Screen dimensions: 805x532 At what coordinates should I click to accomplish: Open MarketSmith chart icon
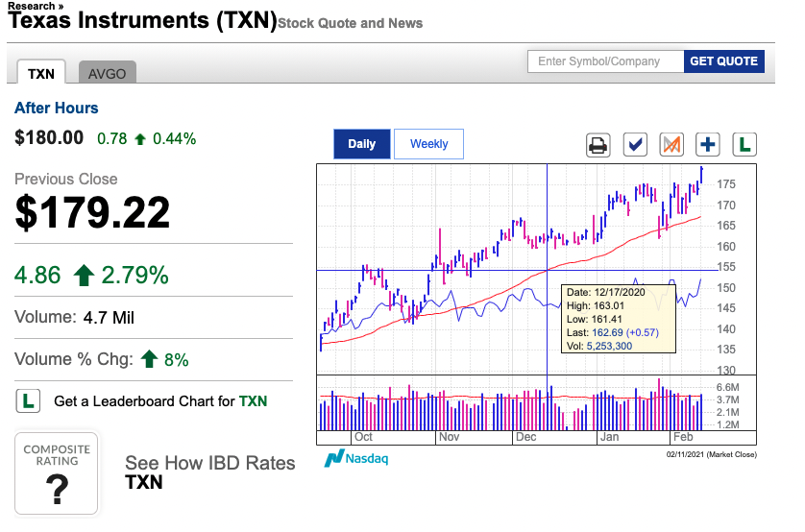click(671, 145)
